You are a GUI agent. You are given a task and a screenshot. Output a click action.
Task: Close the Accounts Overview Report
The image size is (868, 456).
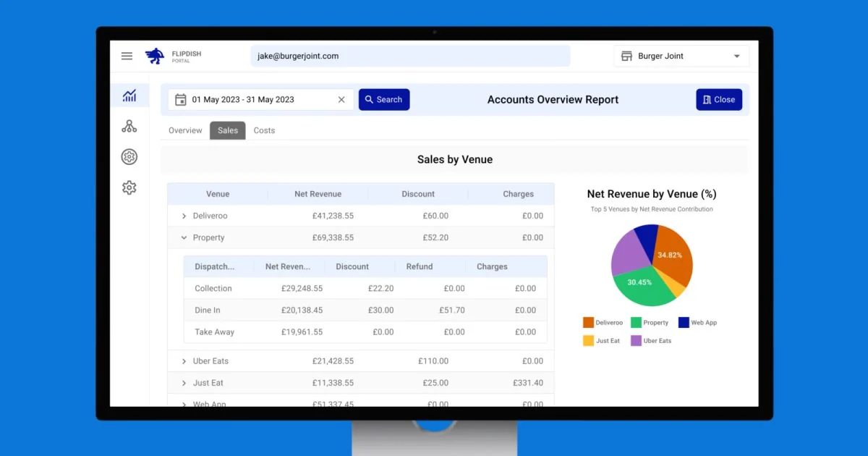(719, 100)
